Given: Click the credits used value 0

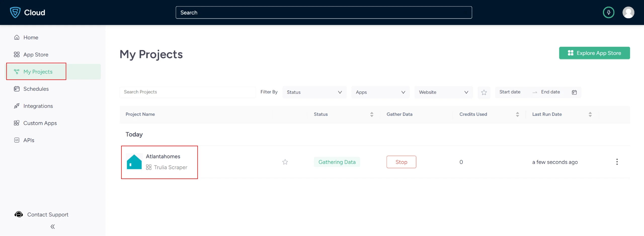Looking at the screenshot, I should 461,162.
